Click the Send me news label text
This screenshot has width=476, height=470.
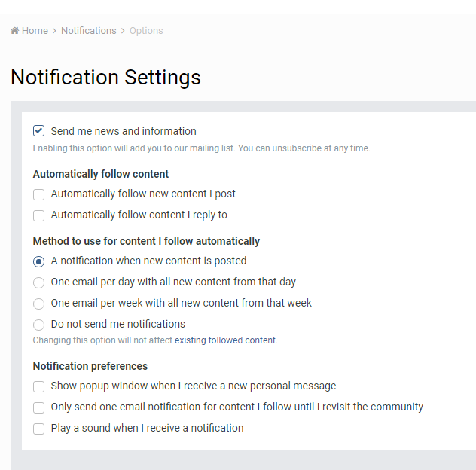click(124, 131)
